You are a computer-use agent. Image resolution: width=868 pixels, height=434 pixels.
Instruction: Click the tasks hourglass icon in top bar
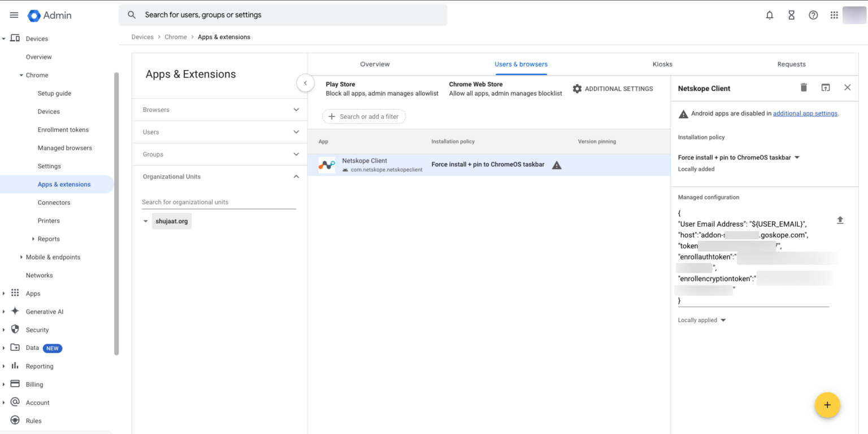pos(791,15)
